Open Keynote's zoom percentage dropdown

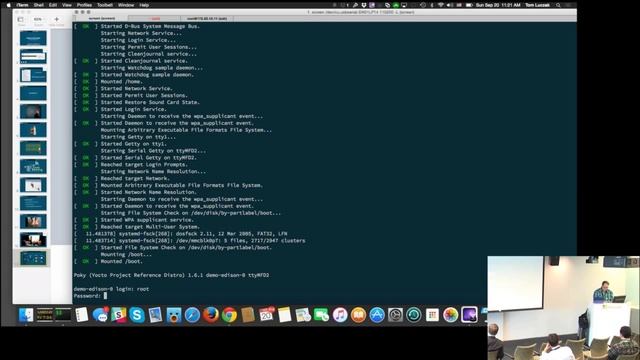[38, 19]
